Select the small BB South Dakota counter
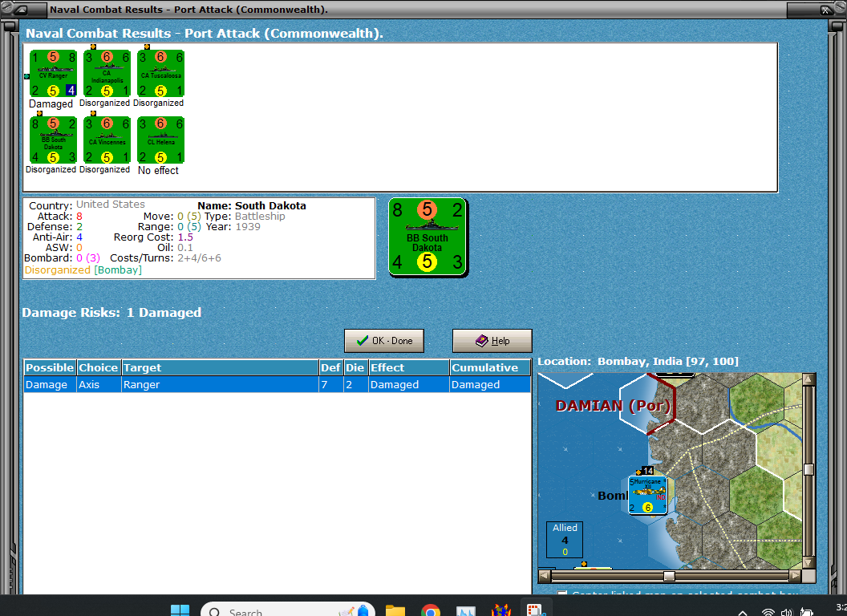Image resolution: width=847 pixels, height=616 pixels. (x=54, y=140)
